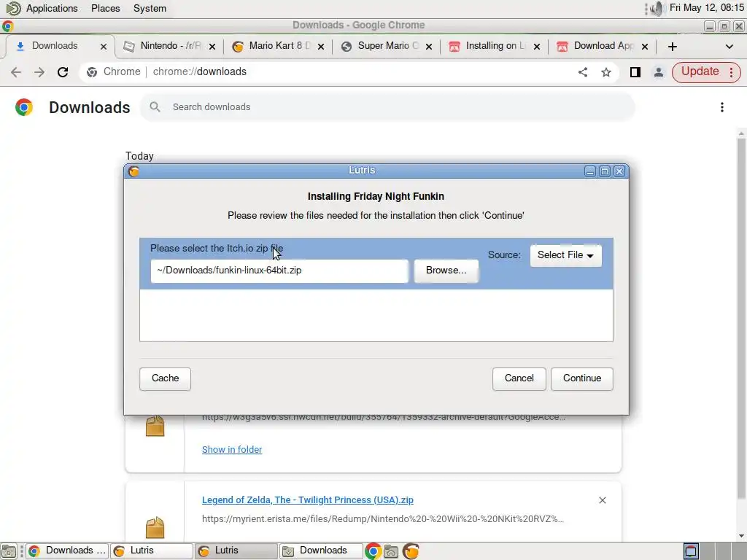The height and width of the screenshot is (560, 747).
Task: Focus the funkin-linux-64bit.zip path field
Action: pos(279,271)
